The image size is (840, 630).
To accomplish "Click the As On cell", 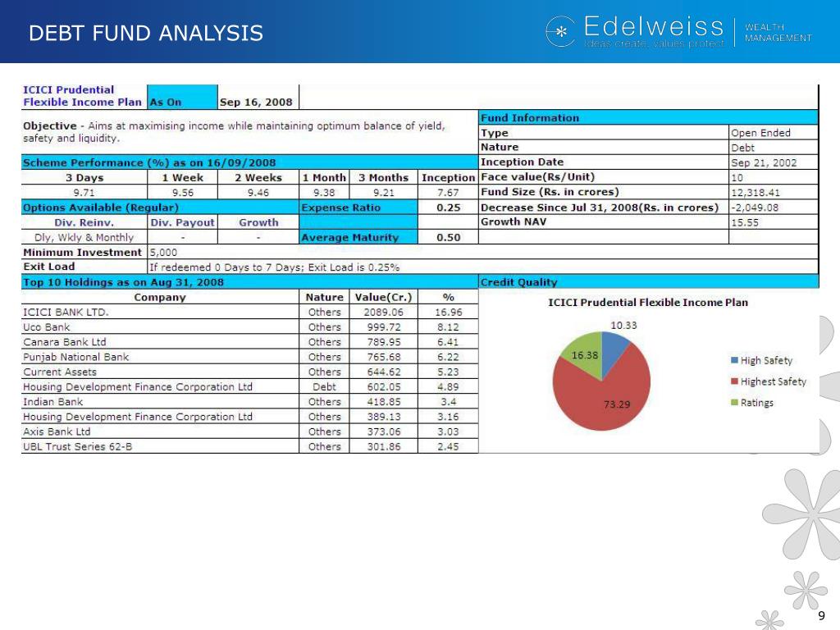I will [182, 97].
